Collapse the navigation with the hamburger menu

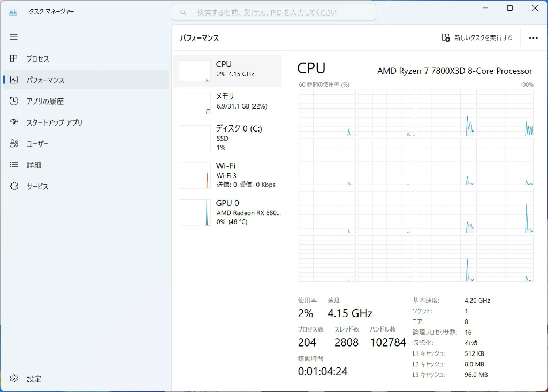pyautogui.click(x=13, y=37)
